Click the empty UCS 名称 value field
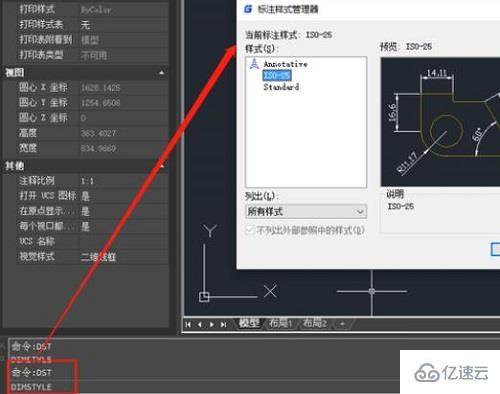This screenshot has width=500, height=394. click(124, 242)
